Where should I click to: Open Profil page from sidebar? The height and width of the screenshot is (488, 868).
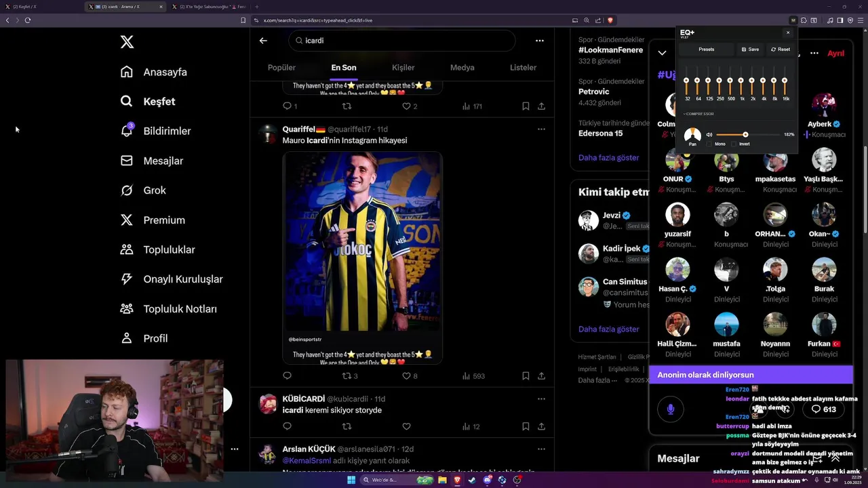point(144,338)
